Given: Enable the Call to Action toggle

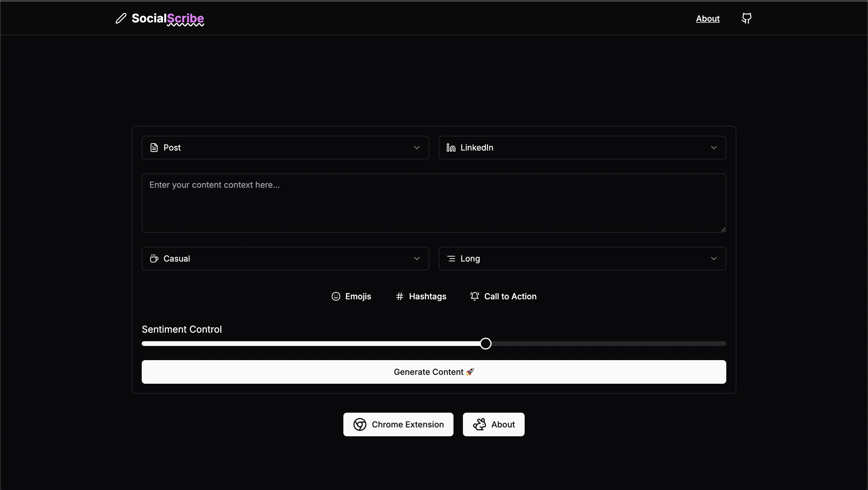Looking at the screenshot, I should tap(503, 296).
